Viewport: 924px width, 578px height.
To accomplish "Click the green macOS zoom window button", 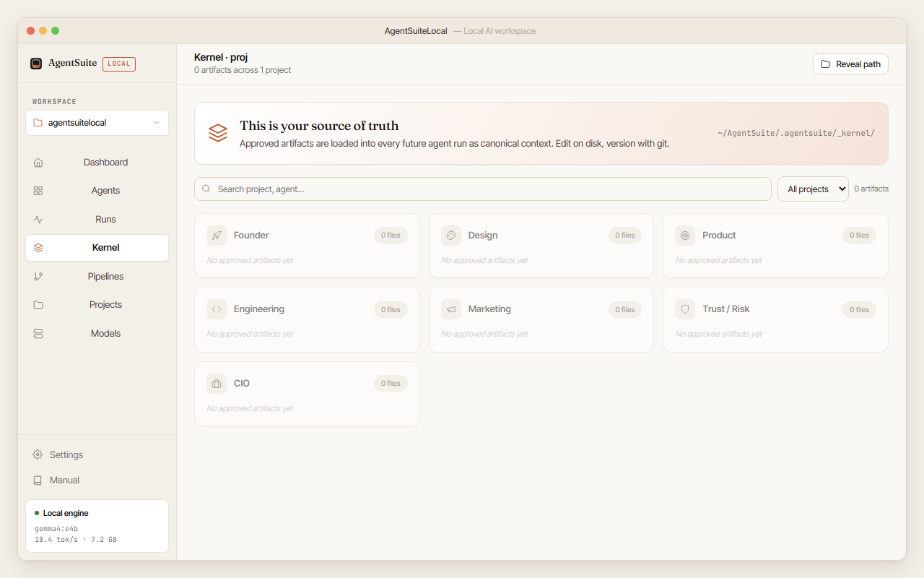I will point(55,31).
